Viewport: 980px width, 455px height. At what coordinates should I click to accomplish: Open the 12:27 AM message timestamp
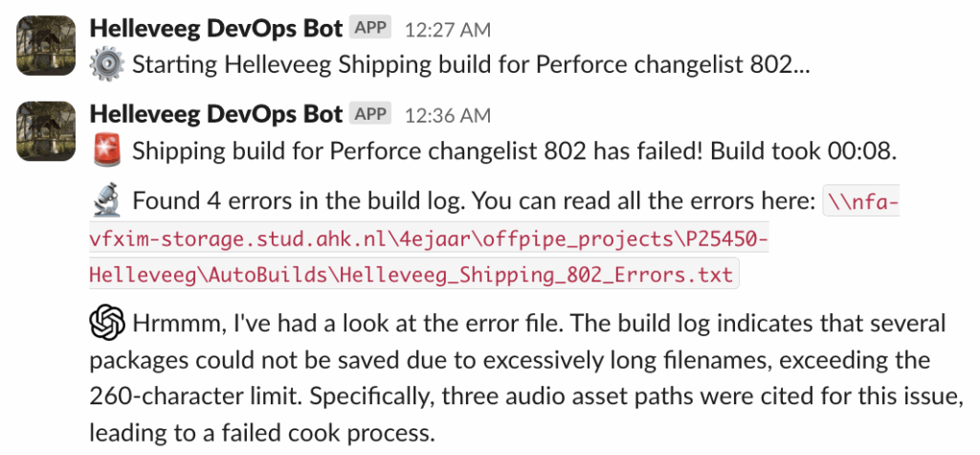(x=447, y=30)
